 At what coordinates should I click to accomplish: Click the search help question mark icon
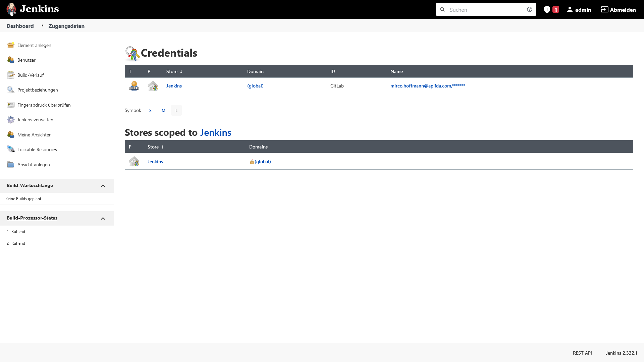(530, 9)
